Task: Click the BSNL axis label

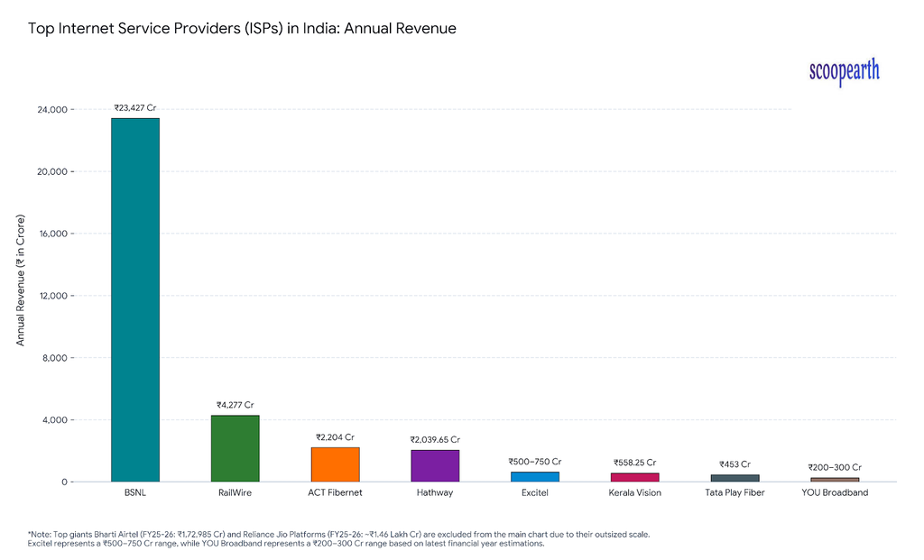Action: [x=135, y=492]
